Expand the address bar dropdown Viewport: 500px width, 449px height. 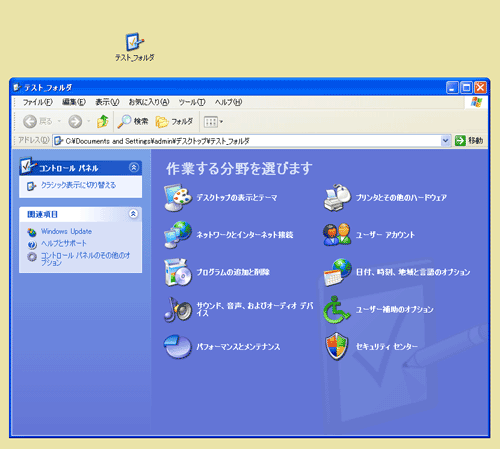pos(445,141)
